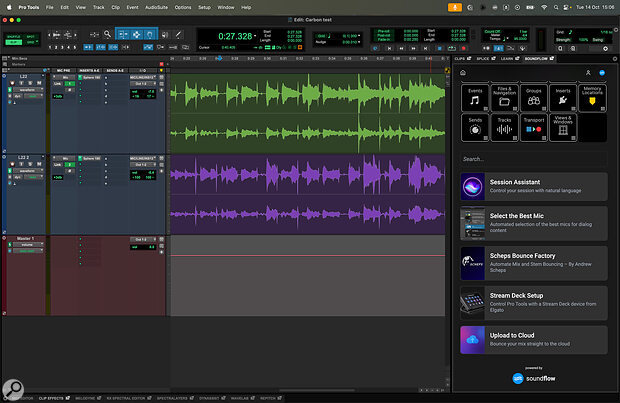The image size is (620, 403).
Task: Open the Wi-Fi icon in the menu bar
Action: coord(544,8)
